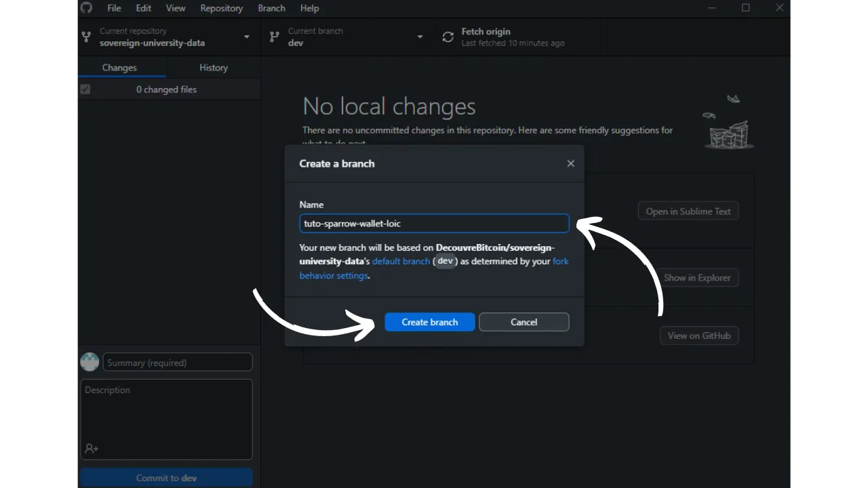Open the Repository menu
This screenshot has height=488, width=868.
221,8
